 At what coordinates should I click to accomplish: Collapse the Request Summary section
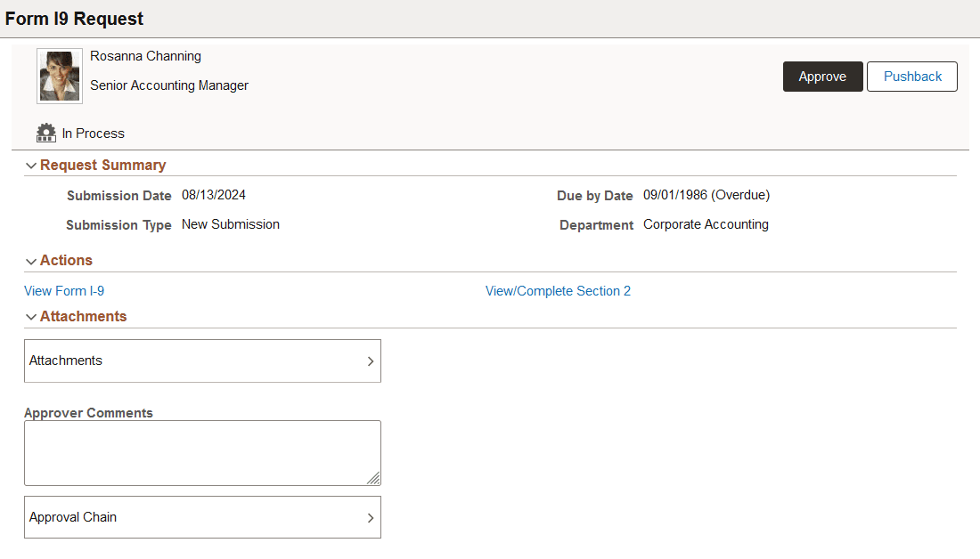(x=102, y=165)
